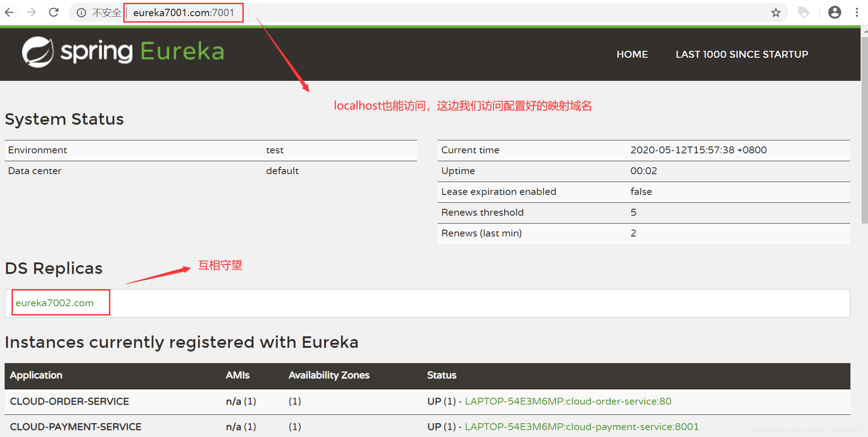Image resolution: width=868 pixels, height=437 pixels.
Task: Click the page vertical scrollbar thumb
Action: [x=864, y=130]
